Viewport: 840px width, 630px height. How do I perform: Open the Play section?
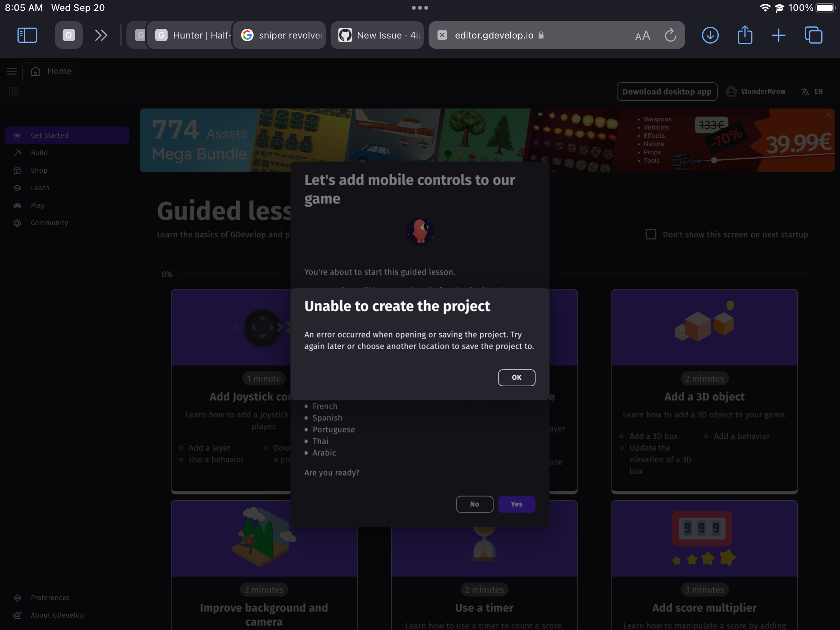(38, 205)
